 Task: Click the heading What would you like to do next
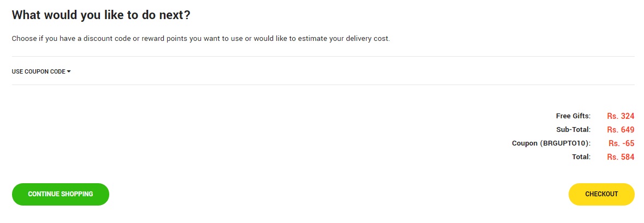(101, 15)
